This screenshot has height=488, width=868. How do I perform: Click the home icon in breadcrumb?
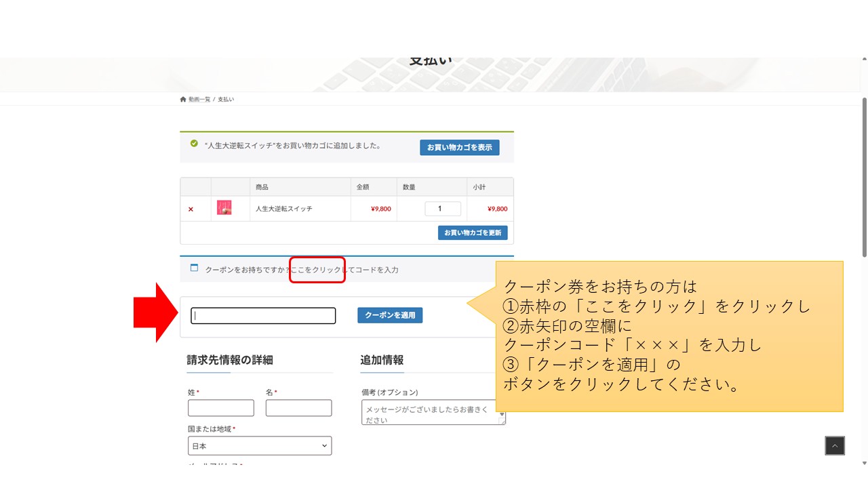pyautogui.click(x=183, y=99)
